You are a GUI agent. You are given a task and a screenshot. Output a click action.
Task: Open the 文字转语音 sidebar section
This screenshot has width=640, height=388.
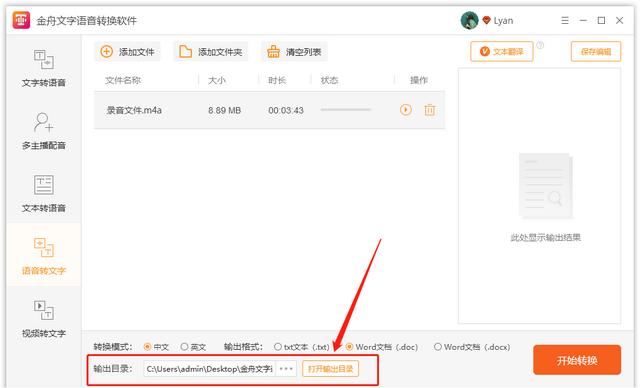44,68
